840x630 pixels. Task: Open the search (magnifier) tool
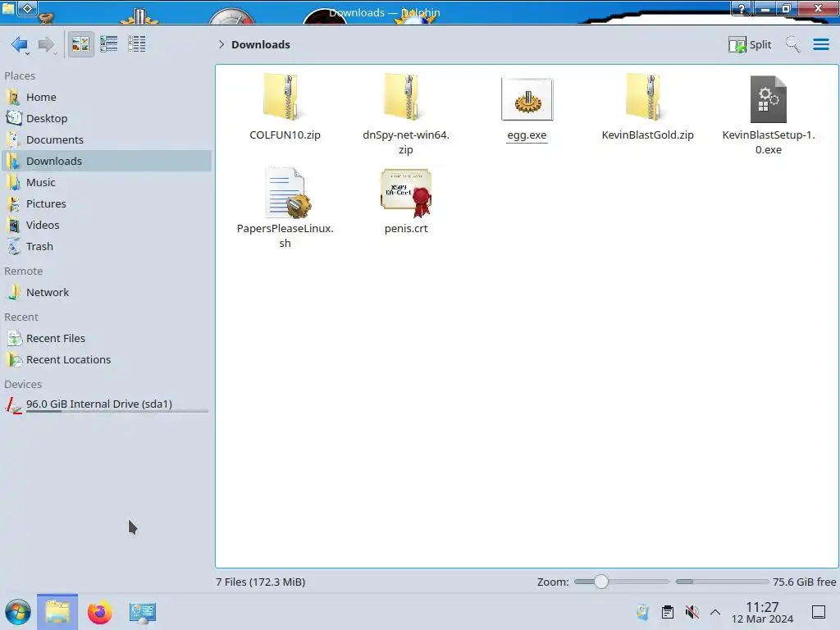coord(792,44)
